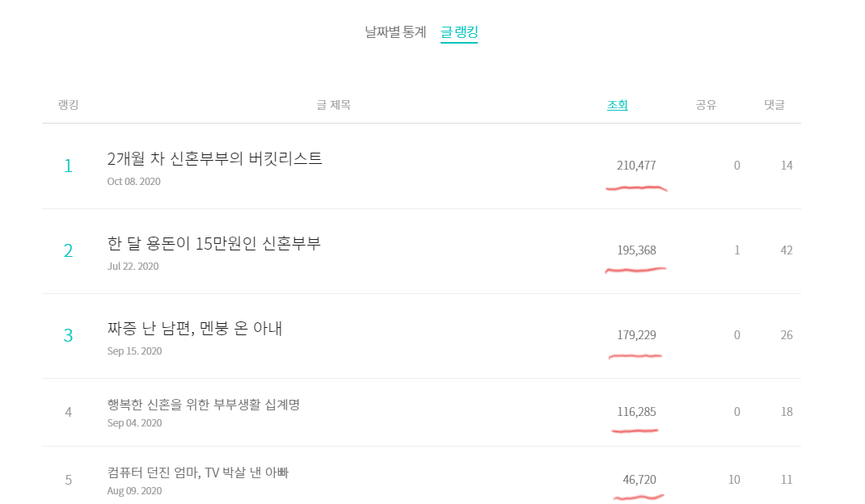Click the rank number 3
The width and height of the screenshot is (865, 504).
(x=68, y=335)
